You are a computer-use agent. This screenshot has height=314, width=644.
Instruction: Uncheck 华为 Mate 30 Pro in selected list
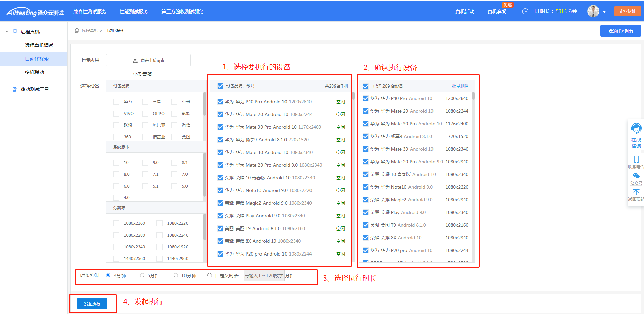point(366,124)
